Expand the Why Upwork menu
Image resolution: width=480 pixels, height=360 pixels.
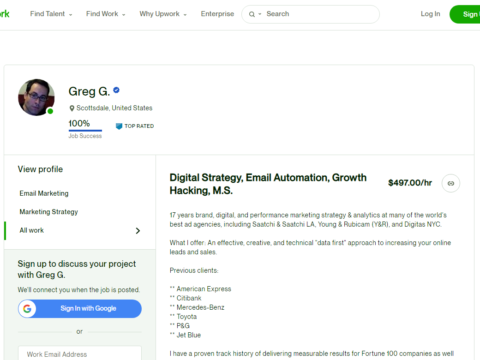click(163, 14)
